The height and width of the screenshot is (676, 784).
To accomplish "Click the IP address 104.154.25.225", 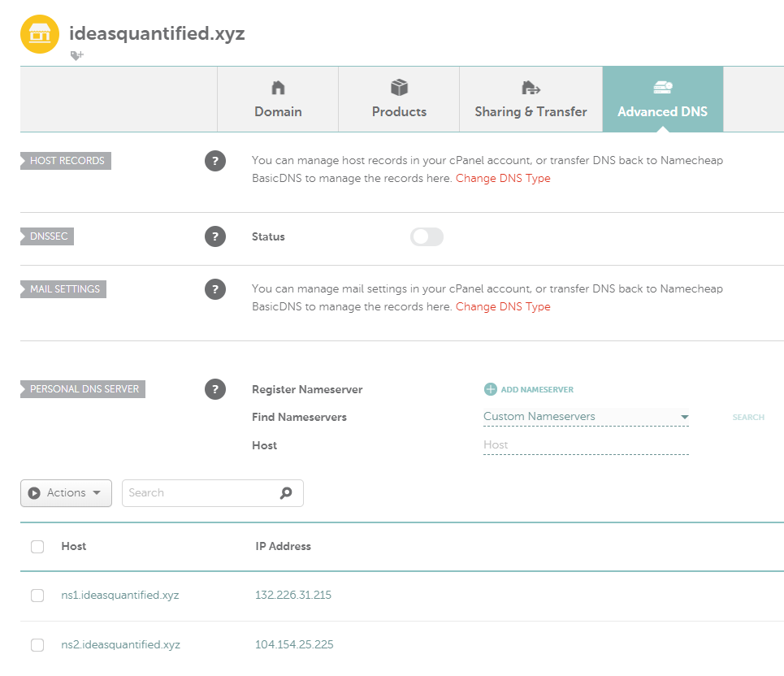I will [294, 644].
